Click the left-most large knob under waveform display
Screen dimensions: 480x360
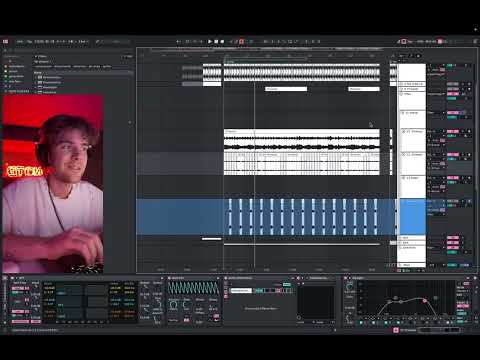pos(173,305)
